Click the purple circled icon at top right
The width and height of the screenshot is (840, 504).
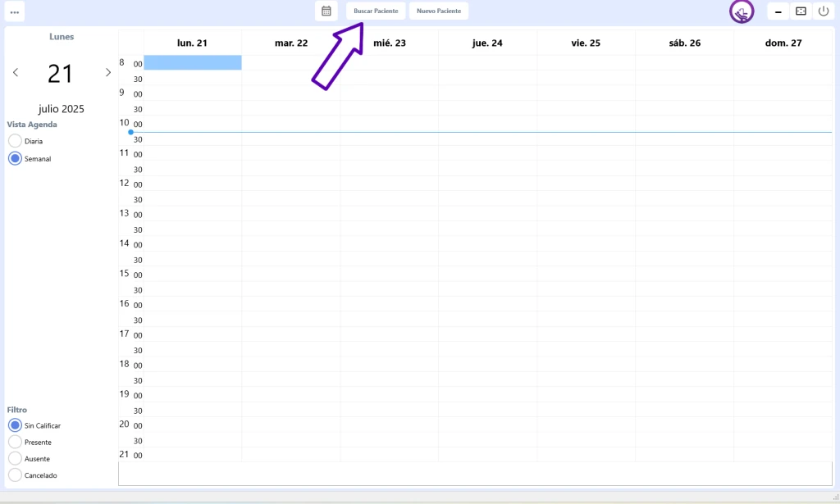coord(742,11)
